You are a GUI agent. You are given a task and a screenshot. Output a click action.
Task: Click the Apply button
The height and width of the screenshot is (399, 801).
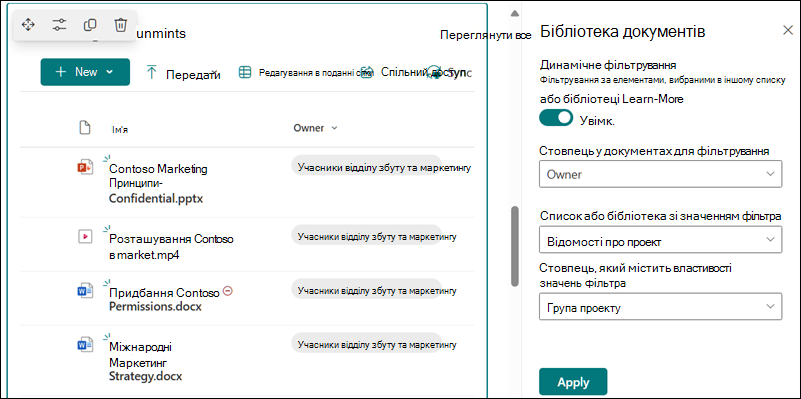pyautogui.click(x=573, y=382)
